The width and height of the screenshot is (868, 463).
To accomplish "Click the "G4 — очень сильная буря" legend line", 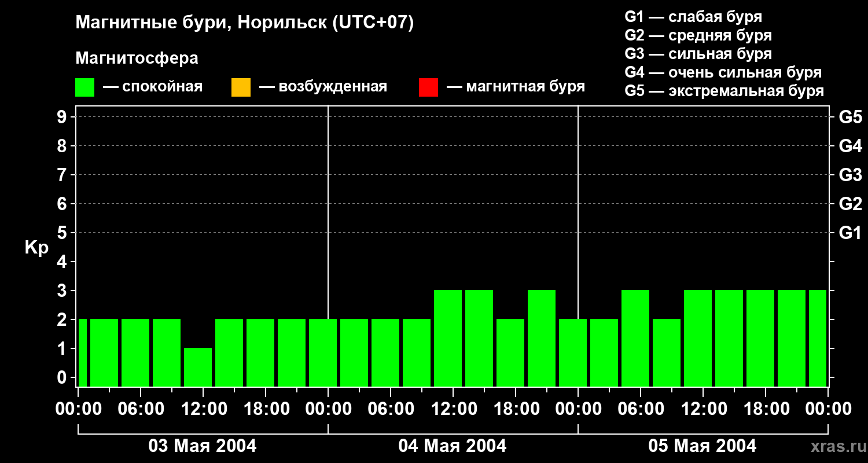I will 723,72.
